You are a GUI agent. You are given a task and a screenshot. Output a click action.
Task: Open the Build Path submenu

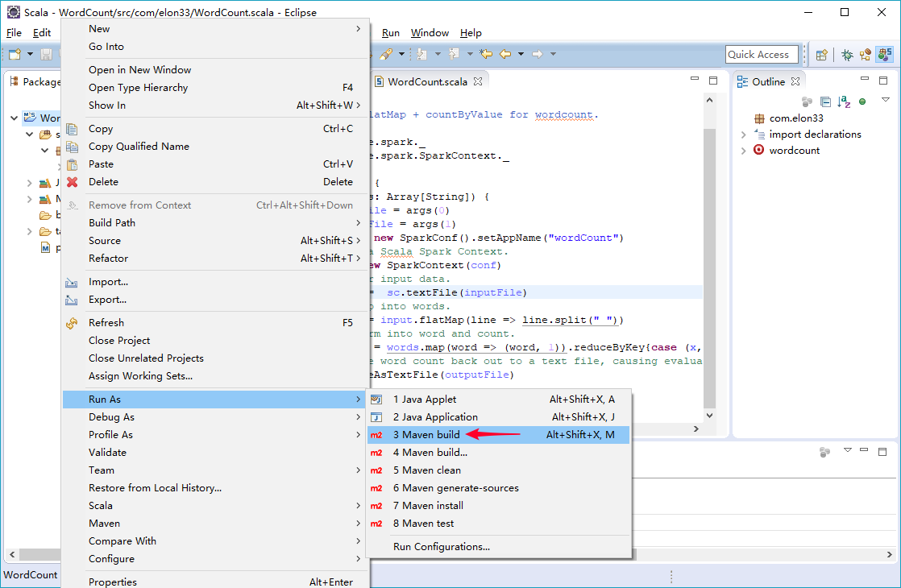(215, 223)
